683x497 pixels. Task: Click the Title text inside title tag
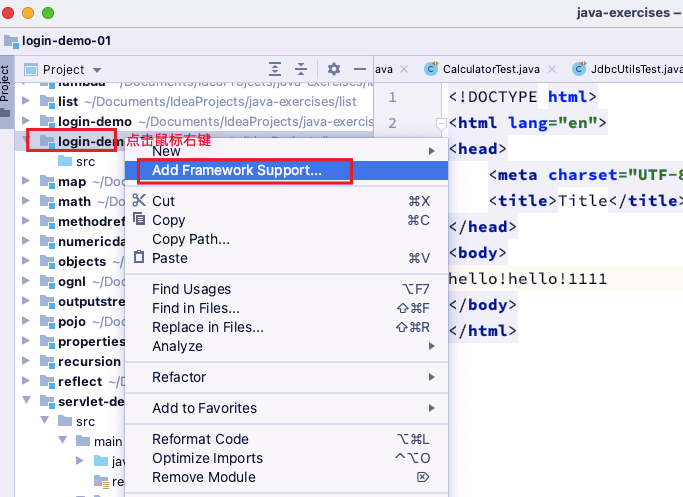point(583,201)
